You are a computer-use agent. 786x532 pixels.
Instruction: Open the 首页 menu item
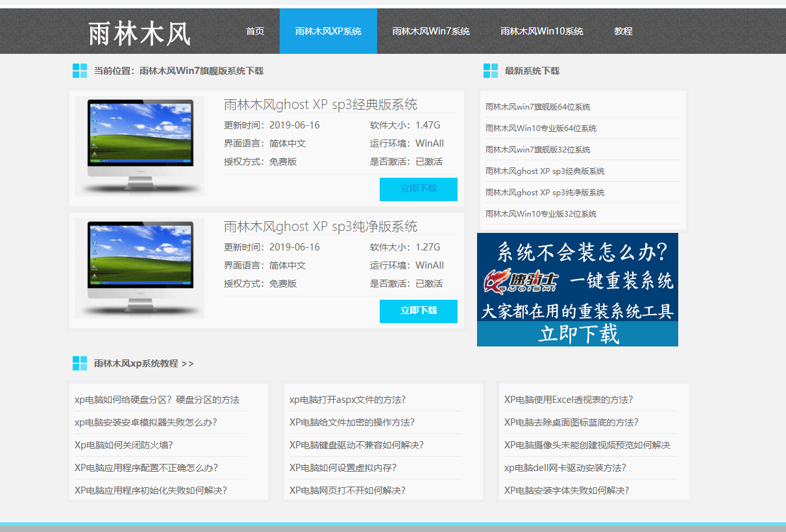pyautogui.click(x=254, y=30)
